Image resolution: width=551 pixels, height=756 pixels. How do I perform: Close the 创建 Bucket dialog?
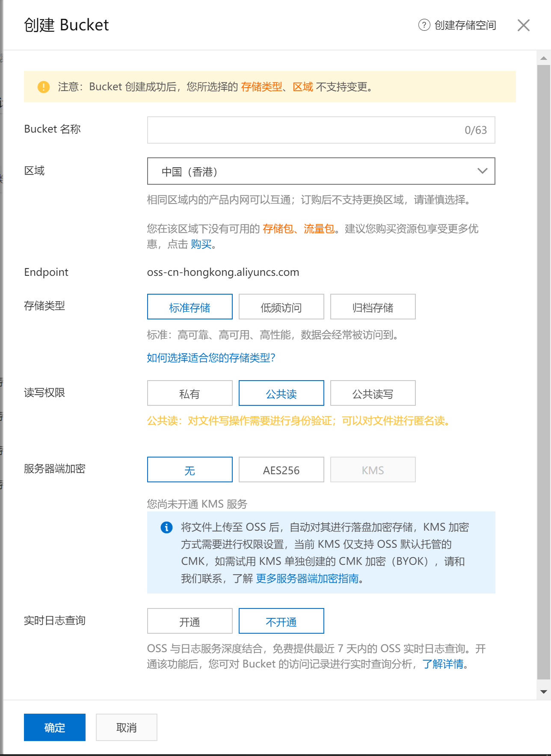pos(523,25)
